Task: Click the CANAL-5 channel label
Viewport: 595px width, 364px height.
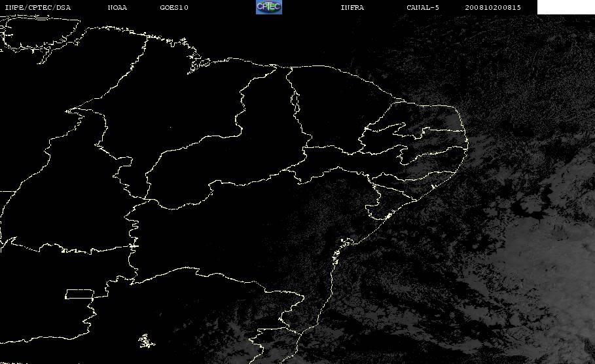Action: (423, 7)
